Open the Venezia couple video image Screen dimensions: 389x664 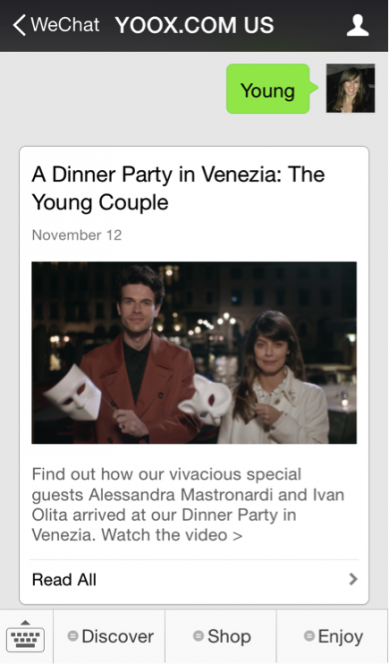(x=194, y=353)
